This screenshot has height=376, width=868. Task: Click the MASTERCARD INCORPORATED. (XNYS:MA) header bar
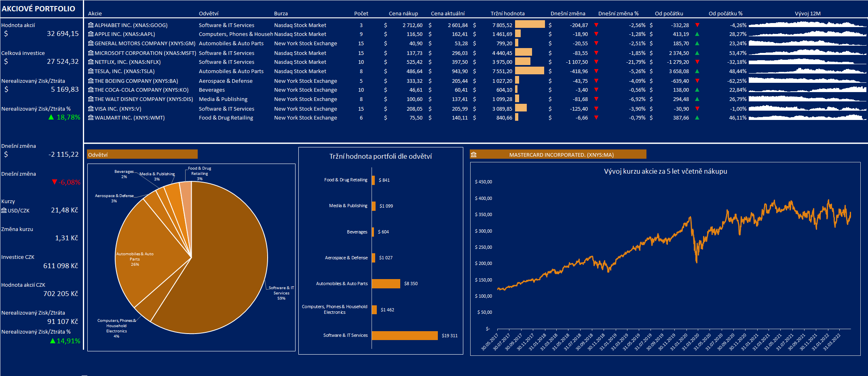pyautogui.click(x=558, y=154)
